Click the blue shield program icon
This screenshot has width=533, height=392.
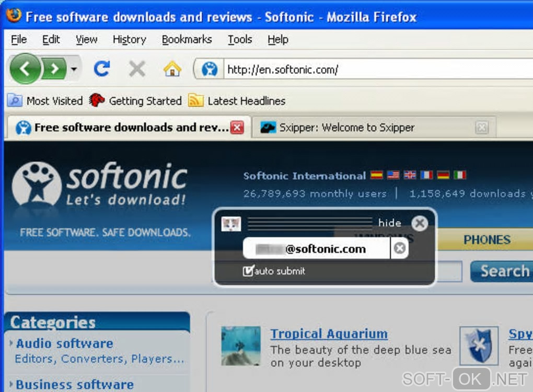[479, 346]
